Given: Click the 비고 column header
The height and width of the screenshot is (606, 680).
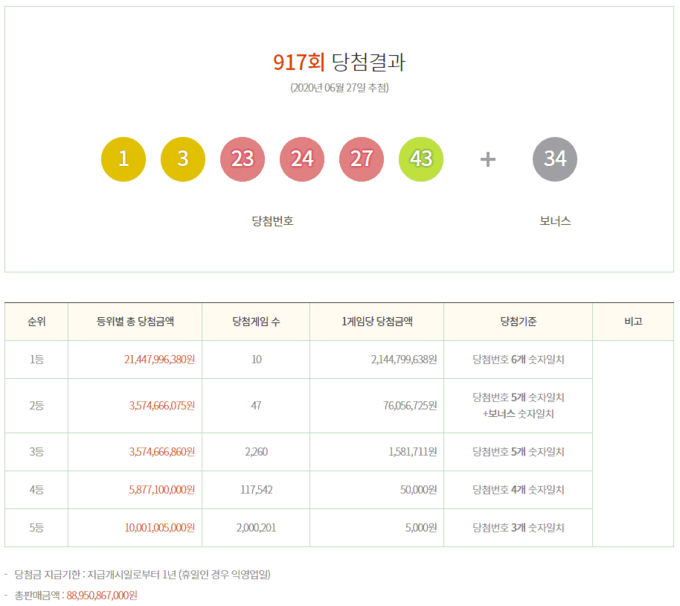Looking at the screenshot, I should click(x=633, y=321).
